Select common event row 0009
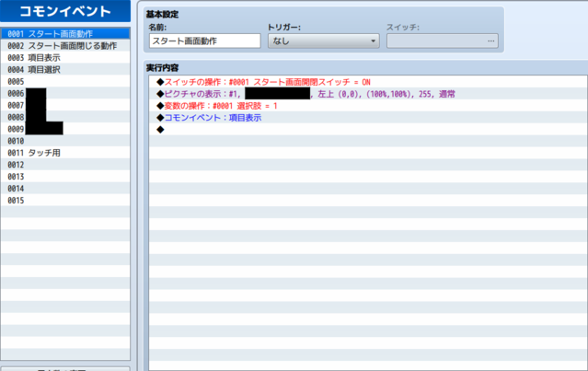 65,129
